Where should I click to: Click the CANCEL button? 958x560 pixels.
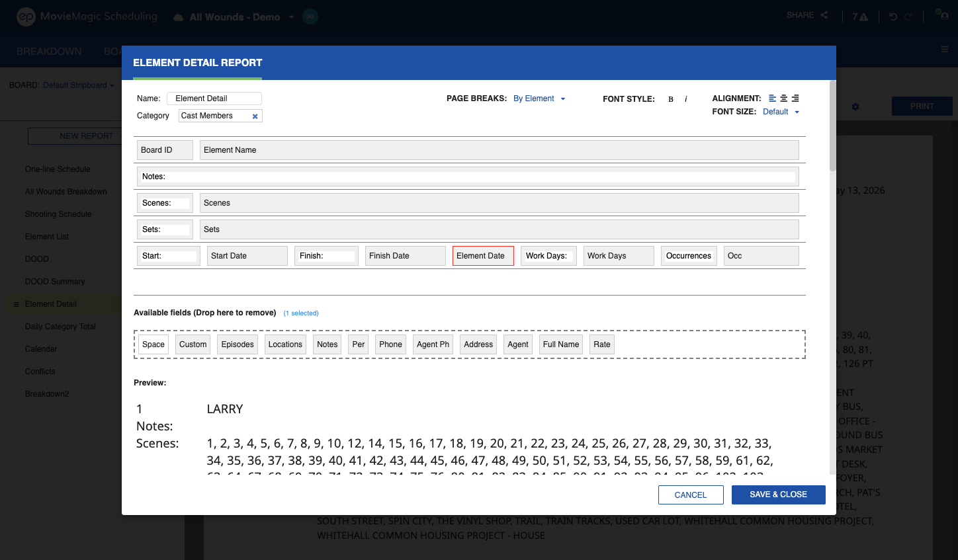691,495
